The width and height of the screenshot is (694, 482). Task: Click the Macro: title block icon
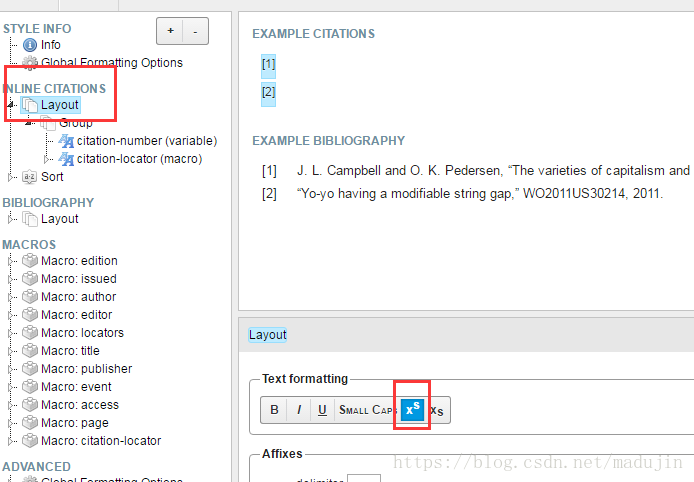click(30, 351)
